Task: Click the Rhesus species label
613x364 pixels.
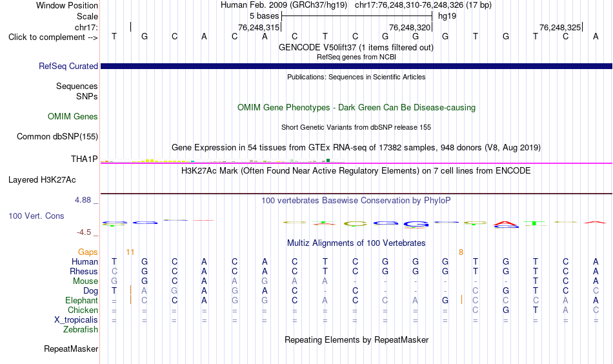Action: pos(84,271)
